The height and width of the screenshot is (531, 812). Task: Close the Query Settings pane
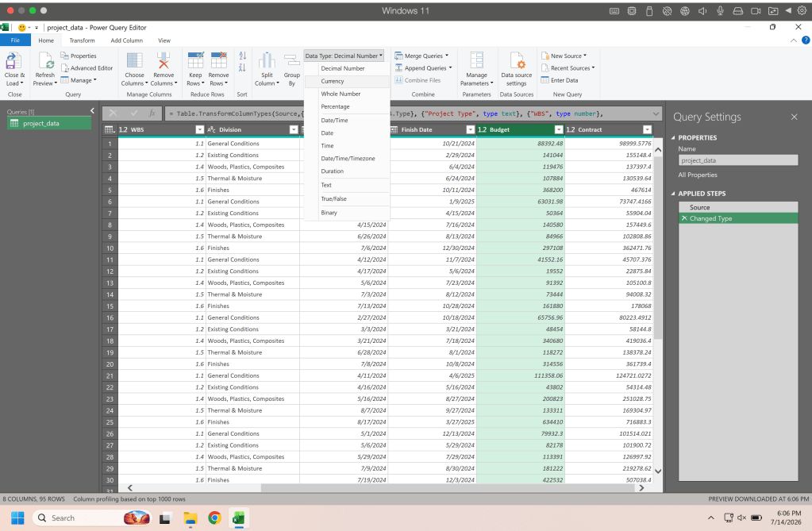[794, 117]
